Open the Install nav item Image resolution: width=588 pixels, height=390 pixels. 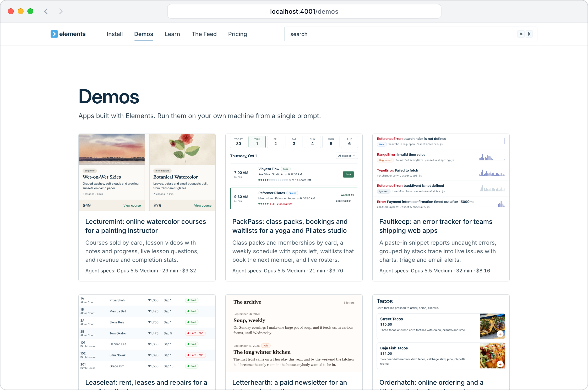tap(115, 34)
